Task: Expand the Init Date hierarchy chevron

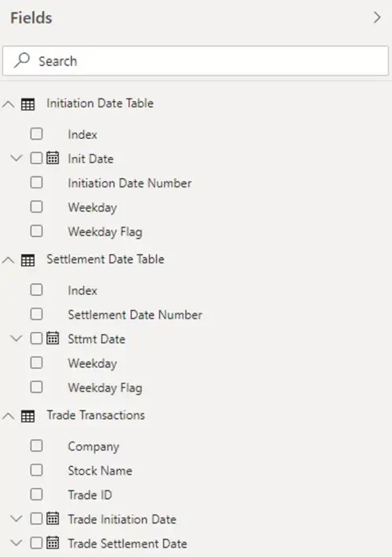Action: click(x=16, y=158)
